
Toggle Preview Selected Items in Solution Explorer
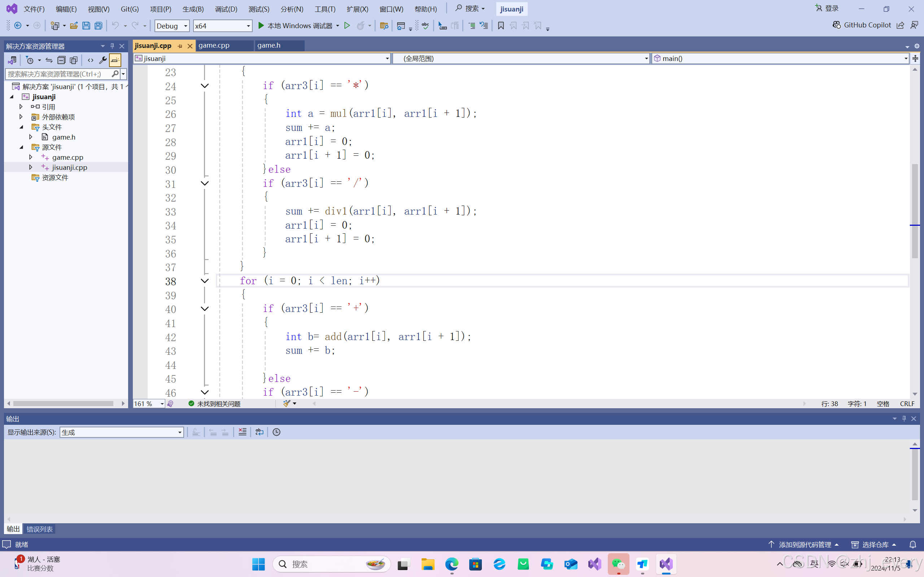114,60
